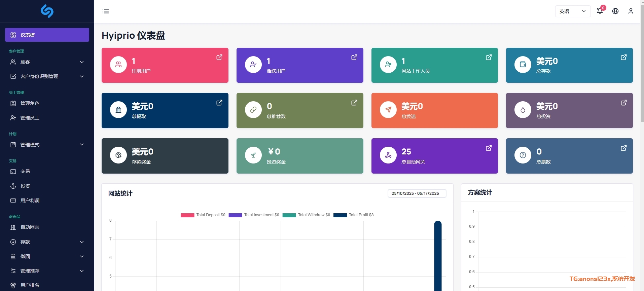The image size is (644, 291).
Task: Click the wallet icon on 总存款 card
Action: point(523,64)
